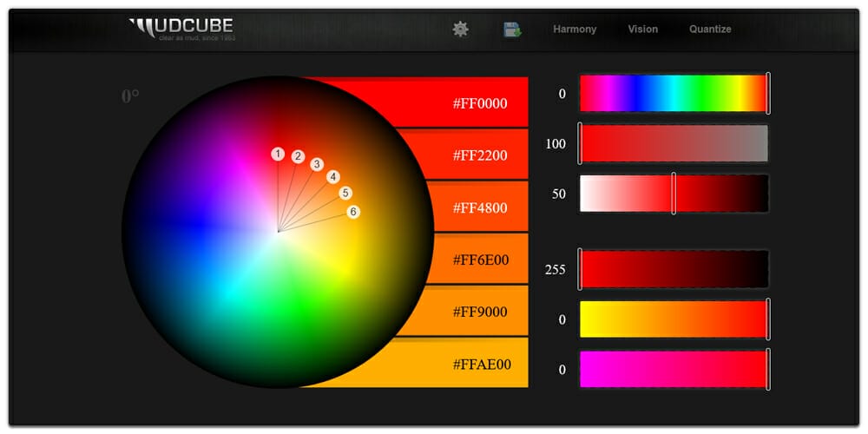Click the Mudcube logo
The height and width of the screenshot is (434, 868).
click(181, 30)
